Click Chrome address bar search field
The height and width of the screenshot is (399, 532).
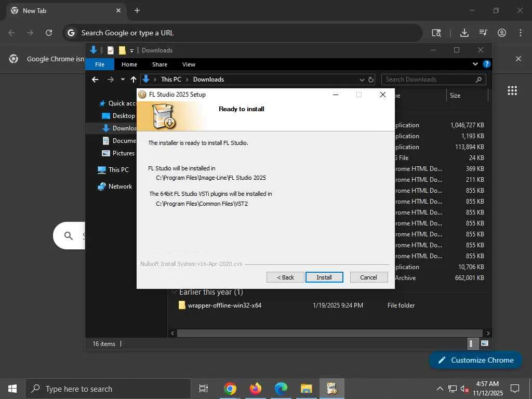[242, 33]
